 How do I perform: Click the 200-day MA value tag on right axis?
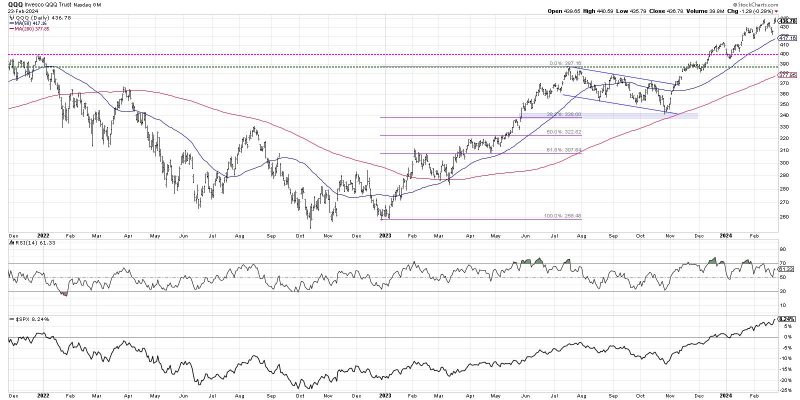coord(789,75)
